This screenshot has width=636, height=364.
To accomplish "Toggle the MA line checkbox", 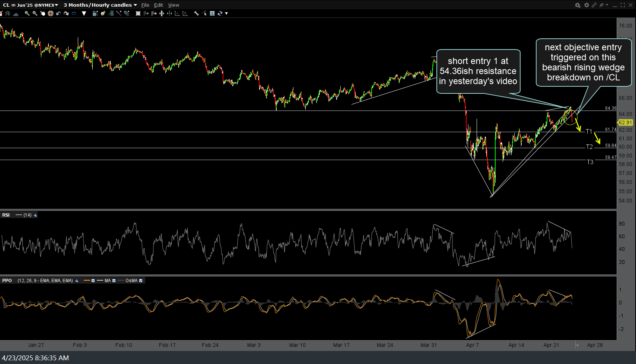I will [x=114, y=281].
